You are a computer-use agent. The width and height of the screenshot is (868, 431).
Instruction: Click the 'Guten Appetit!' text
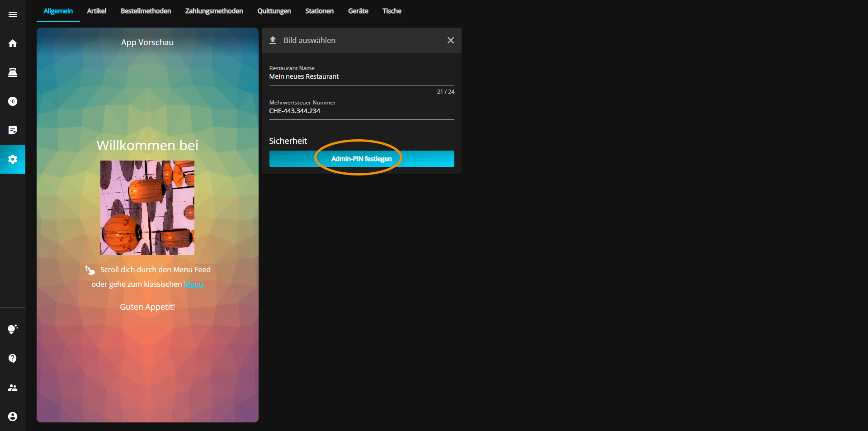click(x=147, y=307)
